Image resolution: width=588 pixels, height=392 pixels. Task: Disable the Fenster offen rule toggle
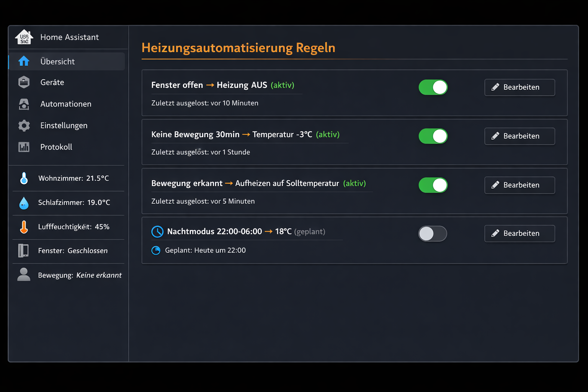pos(433,87)
